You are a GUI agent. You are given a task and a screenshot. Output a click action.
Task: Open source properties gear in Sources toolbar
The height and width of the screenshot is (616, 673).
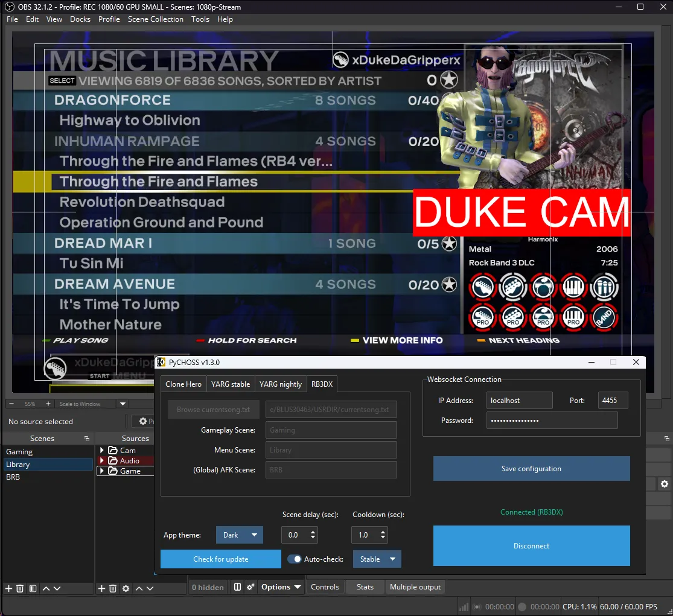126,588
